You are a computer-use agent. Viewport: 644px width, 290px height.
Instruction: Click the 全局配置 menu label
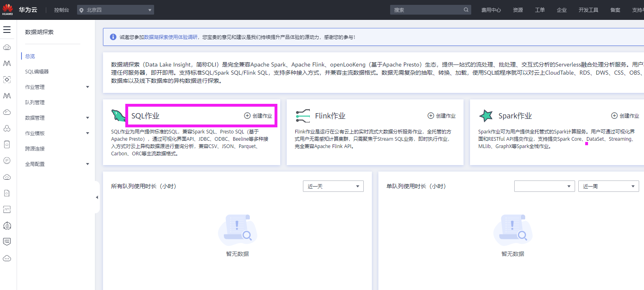pos(35,164)
